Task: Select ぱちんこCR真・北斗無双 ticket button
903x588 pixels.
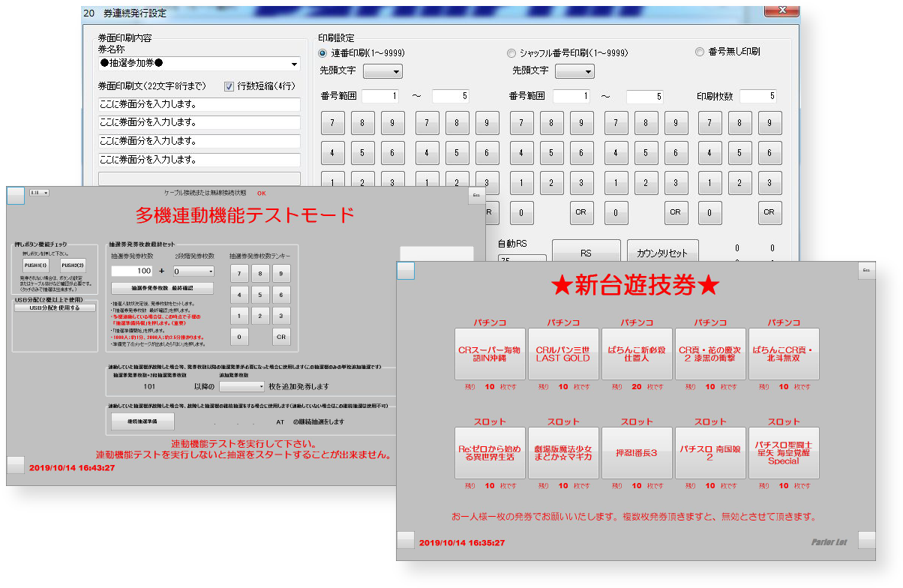Action: pyautogui.click(x=784, y=354)
